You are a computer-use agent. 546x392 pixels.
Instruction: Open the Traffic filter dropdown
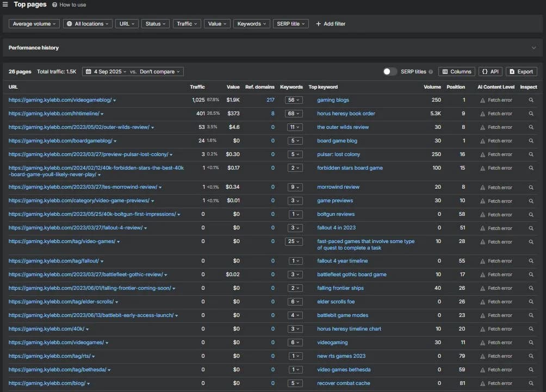(187, 24)
